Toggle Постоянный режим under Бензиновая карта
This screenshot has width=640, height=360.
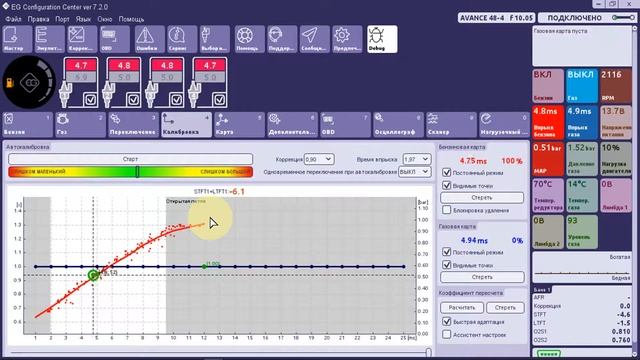tap(447, 173)
